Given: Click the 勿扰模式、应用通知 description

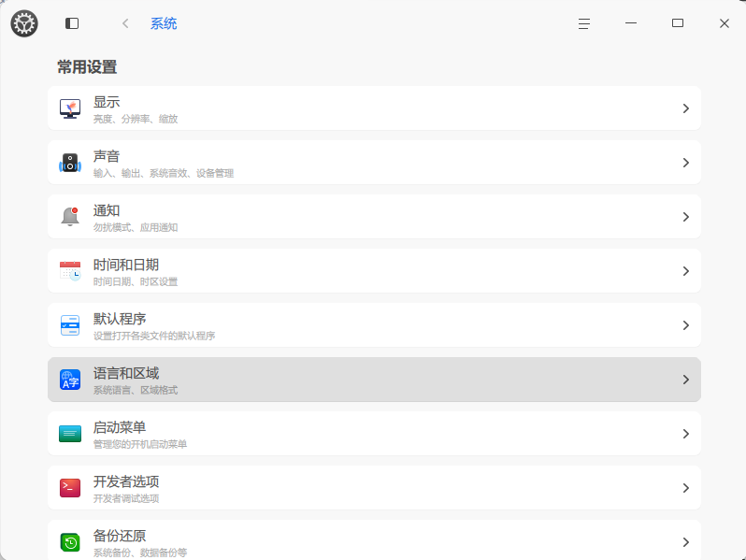Looking at the screenshot, I should [136, 227].
